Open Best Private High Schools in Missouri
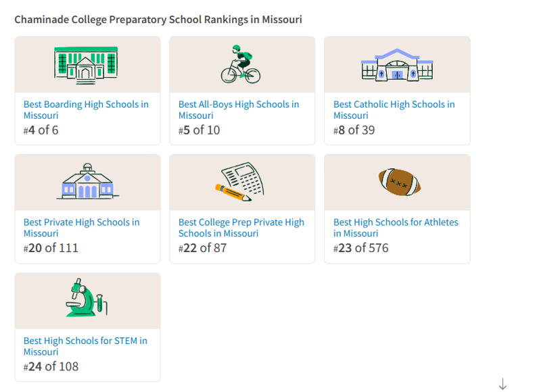 [81, 227]
